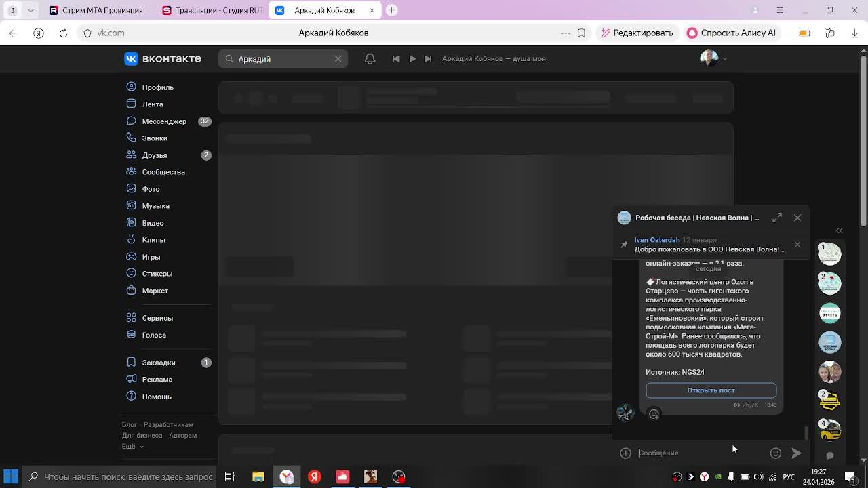
Task: Click the Музыка note icon in sidebar
Action: [131, 206]
